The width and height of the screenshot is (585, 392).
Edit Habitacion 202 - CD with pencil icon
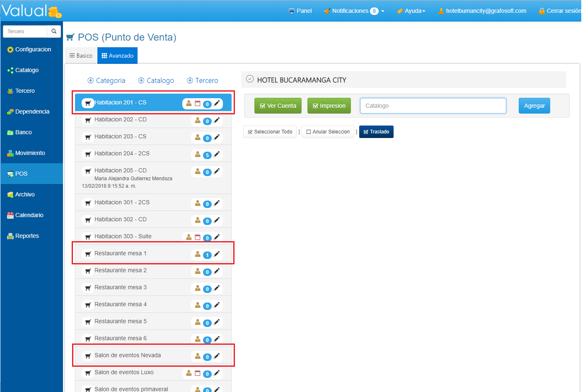click(x=217, y=120)
